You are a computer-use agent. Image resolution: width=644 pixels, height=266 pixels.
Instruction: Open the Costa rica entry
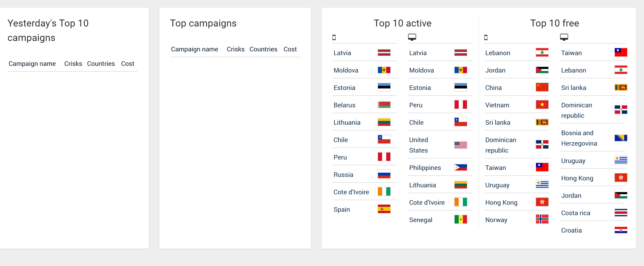click(576, 213)
